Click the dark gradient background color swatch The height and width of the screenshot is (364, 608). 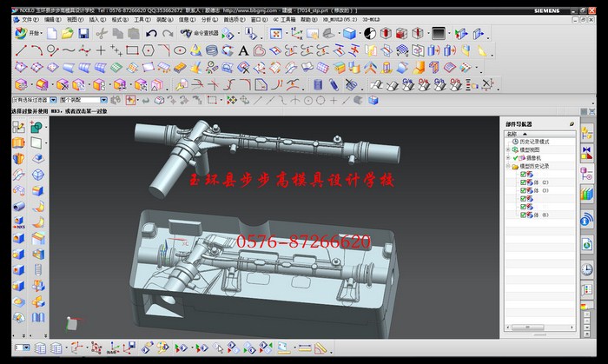tap(439, 33)
